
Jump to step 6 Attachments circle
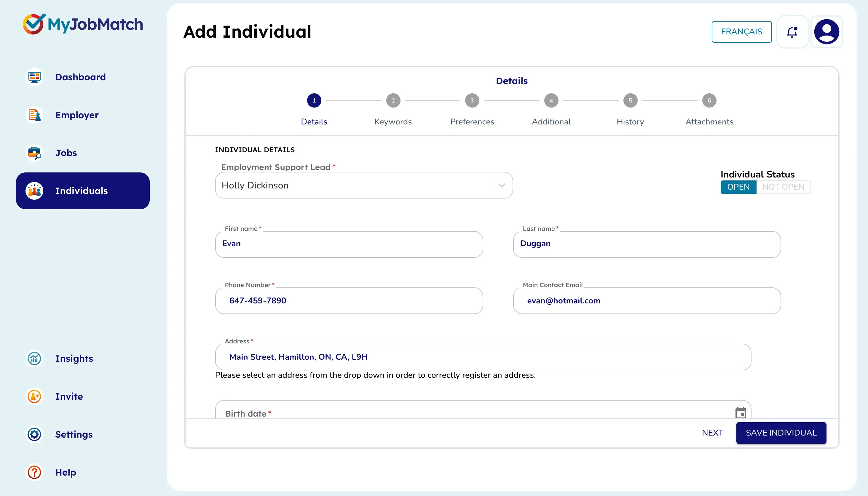[709, 100]
